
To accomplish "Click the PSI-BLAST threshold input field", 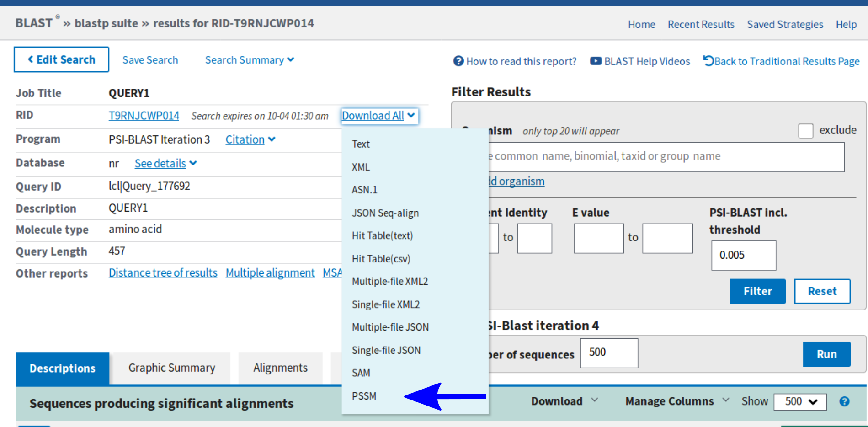I will (x=743, y=255).
